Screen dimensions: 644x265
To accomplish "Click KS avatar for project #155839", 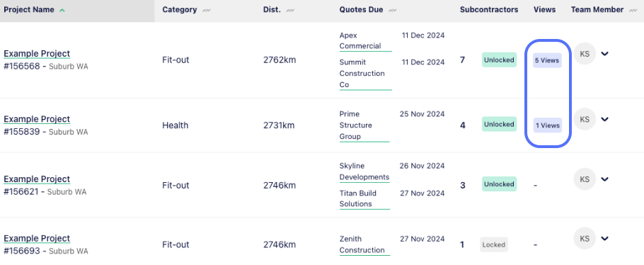I will coord(585,119).
